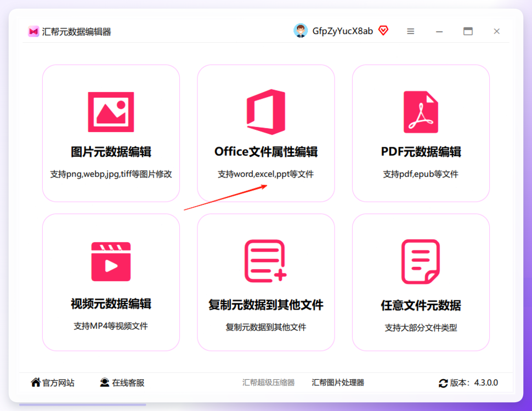Open 复制元数据到其他文件 bold heading

tap(266, 305)
